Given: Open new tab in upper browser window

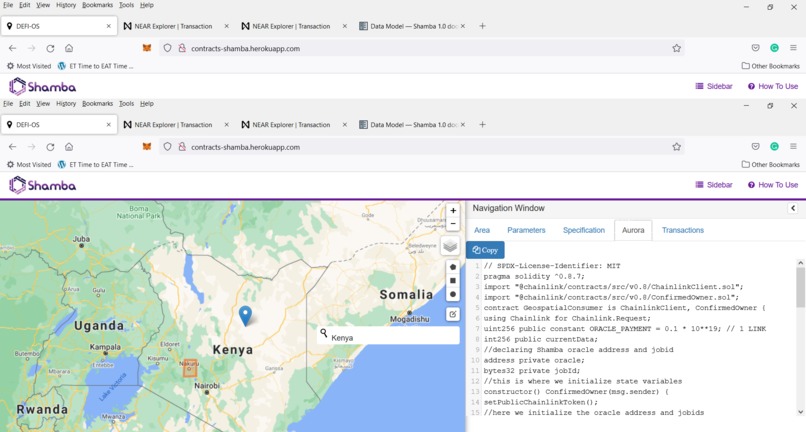Looking at the screenshot, I should click(482, 26).
